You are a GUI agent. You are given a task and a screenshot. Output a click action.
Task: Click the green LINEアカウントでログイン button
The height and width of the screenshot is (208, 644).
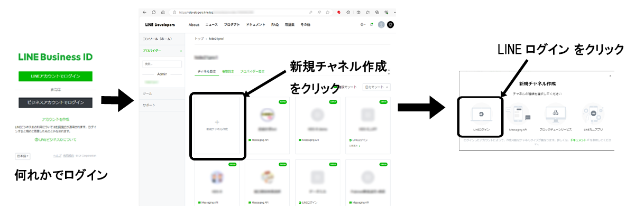point(56,77)
